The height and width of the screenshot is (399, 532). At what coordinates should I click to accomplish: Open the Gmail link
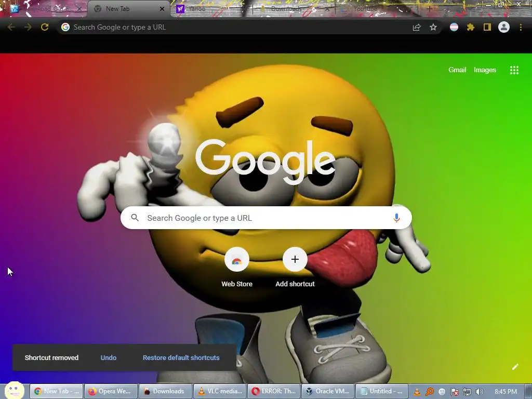pyautogui.click(x=457, y=70)
